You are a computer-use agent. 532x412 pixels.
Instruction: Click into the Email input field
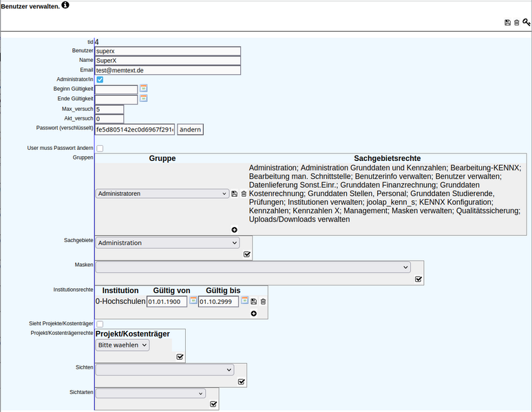point(168,70)
